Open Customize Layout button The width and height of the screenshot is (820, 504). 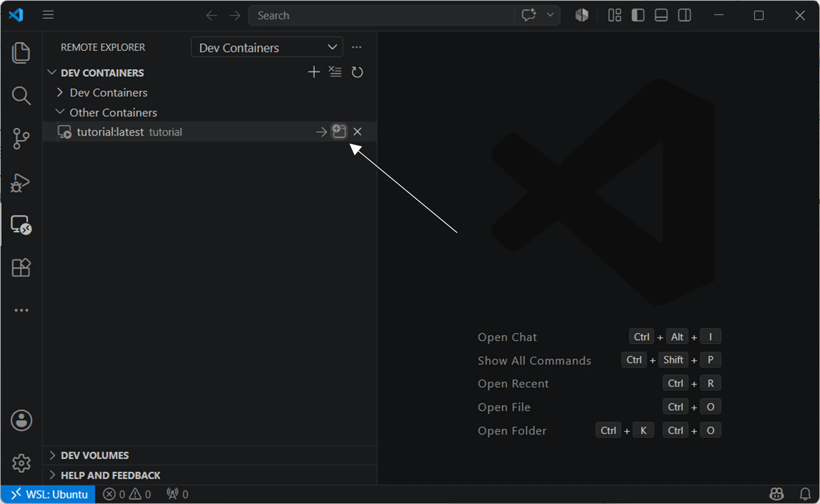tap(615, 16)
